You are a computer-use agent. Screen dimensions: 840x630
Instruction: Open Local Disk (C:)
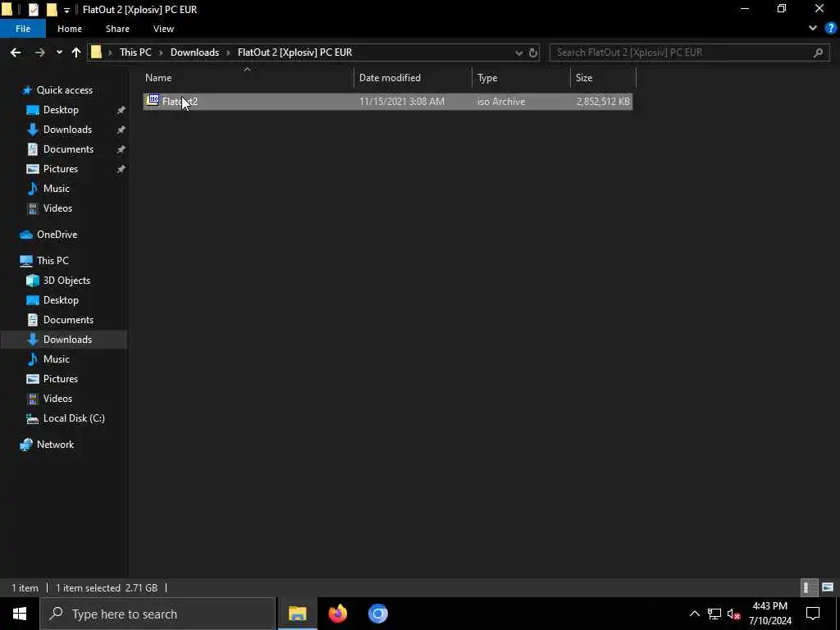pos(73,418)
